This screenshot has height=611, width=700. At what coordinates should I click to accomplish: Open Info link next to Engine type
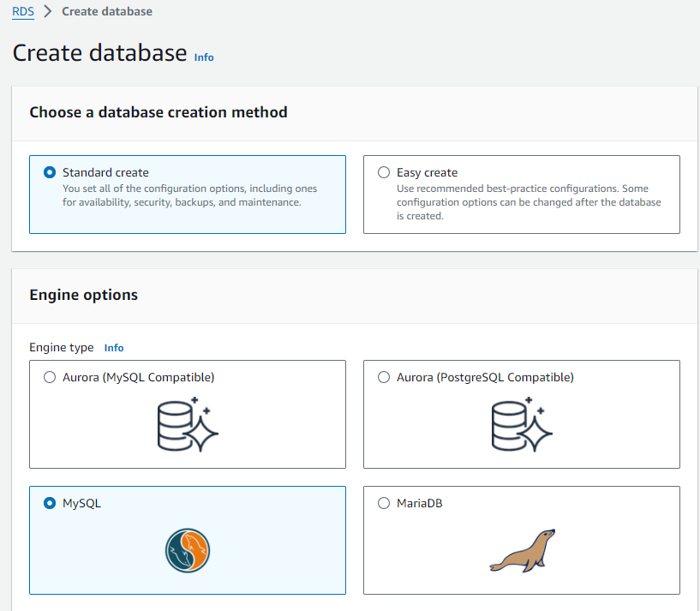click(x=114, y=348)
